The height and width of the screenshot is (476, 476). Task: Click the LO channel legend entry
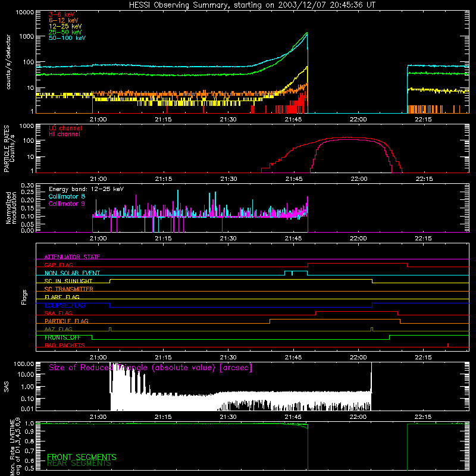click(x=65, y=128)
